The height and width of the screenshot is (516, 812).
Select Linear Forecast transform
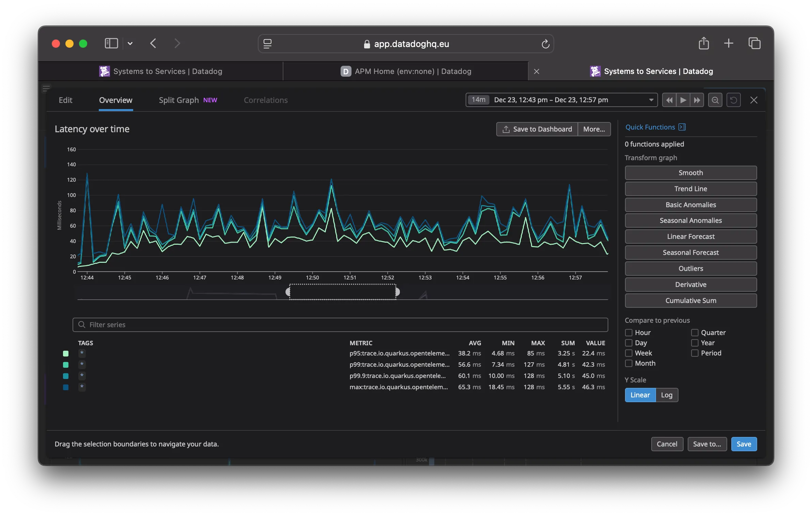pyautogui.click(x=691, y=237)
